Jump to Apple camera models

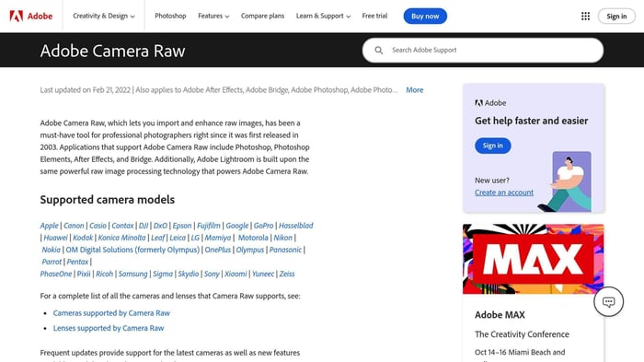point(50,226)
